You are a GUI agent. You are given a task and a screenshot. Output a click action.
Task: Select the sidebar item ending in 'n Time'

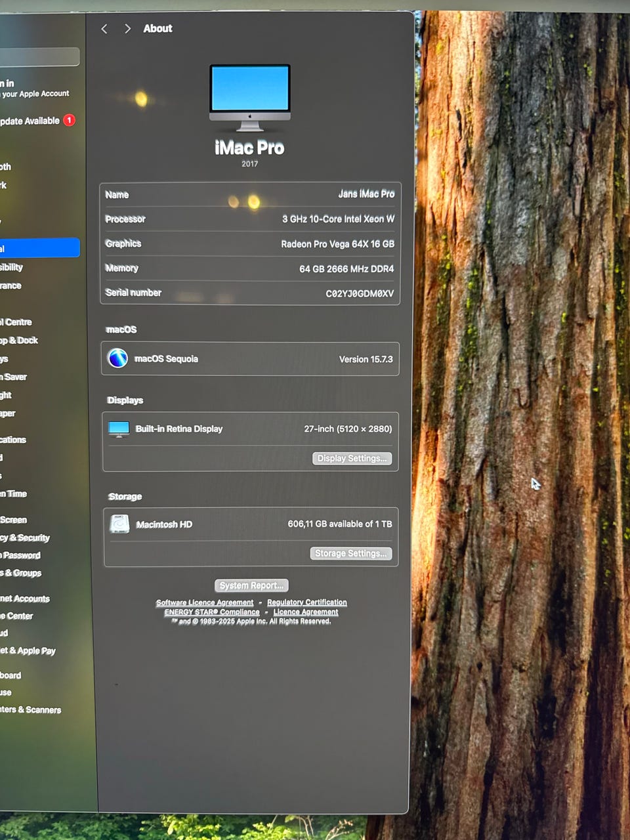click(13, 493)
